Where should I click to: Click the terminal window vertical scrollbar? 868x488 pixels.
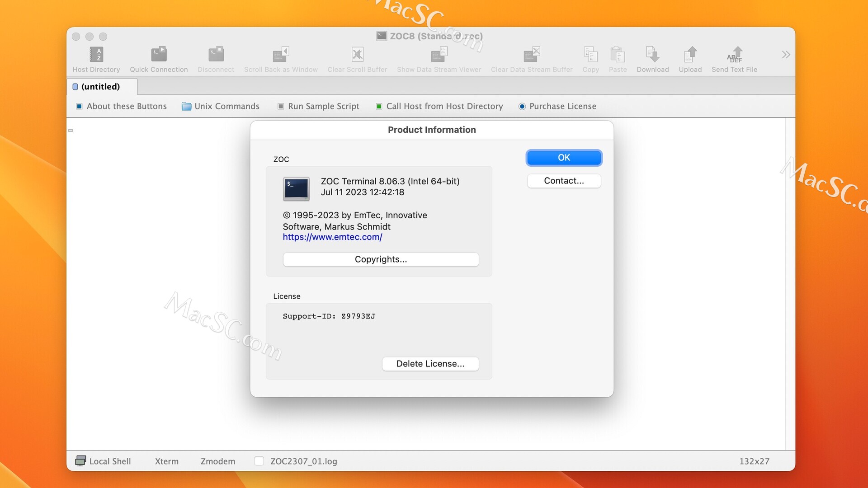click(790, 284)
